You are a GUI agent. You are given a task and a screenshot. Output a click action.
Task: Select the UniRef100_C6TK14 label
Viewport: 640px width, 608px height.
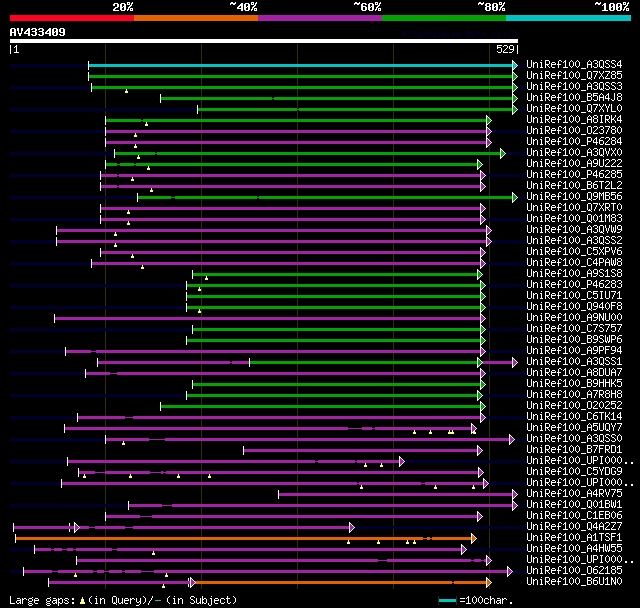click(574, 417)
